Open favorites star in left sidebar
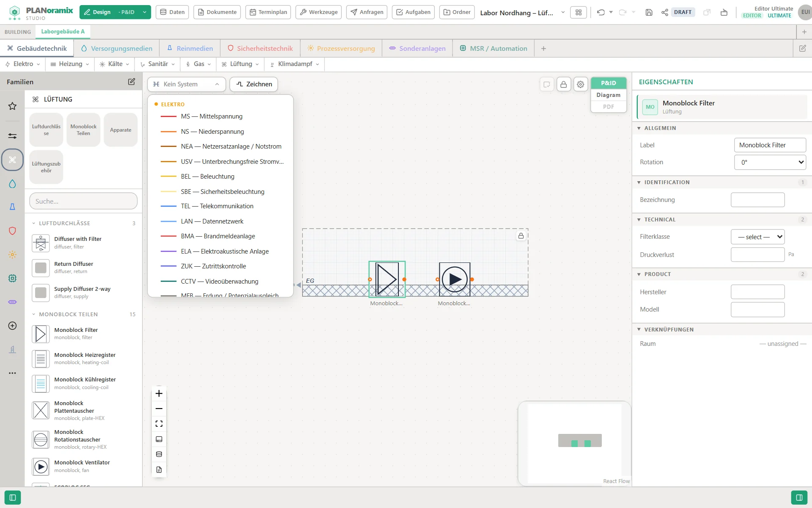The height and width of the screenshot is (508, 812). tap(12, 106)
